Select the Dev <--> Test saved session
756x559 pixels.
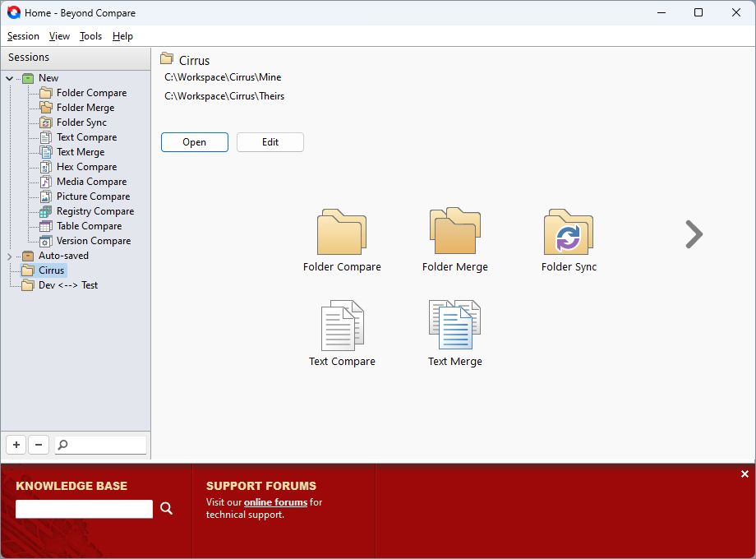coord(67,285)
